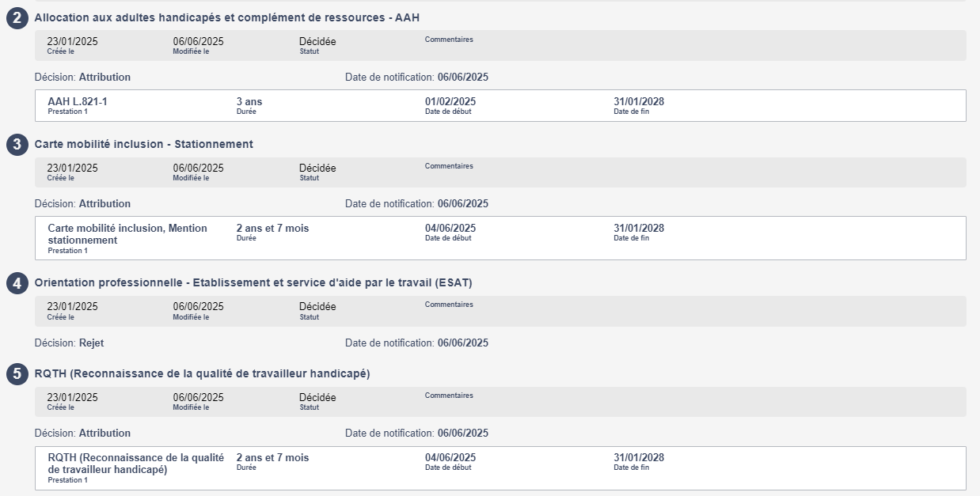This screenshot has width=980, height=496.
Task: Click the Mention stationnement prestation name
Action: 127,234
